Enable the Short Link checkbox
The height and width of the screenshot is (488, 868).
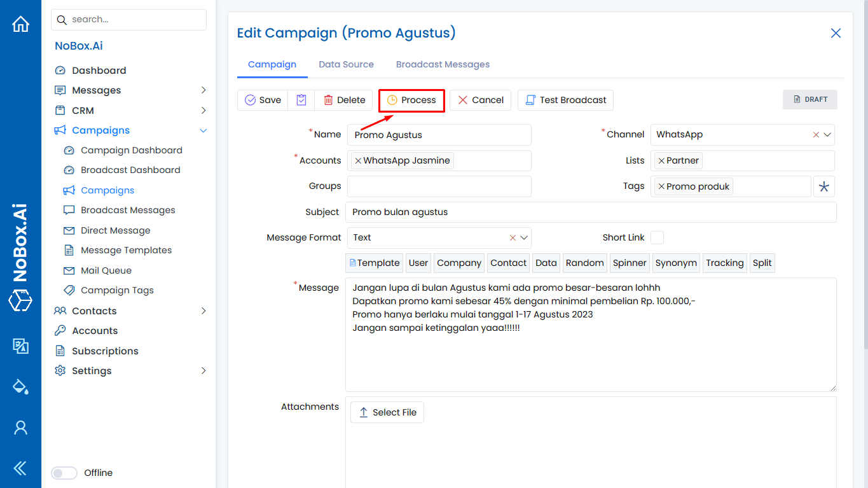657,237
